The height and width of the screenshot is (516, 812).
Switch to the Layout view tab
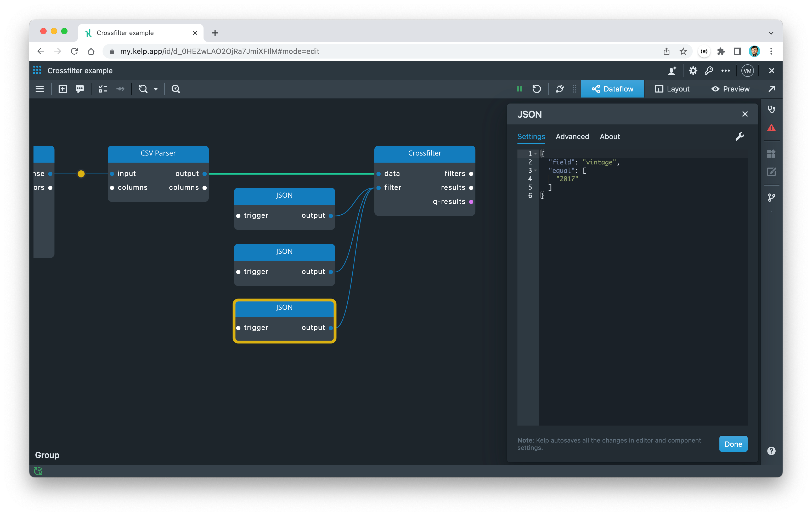(x=672, y=89)
